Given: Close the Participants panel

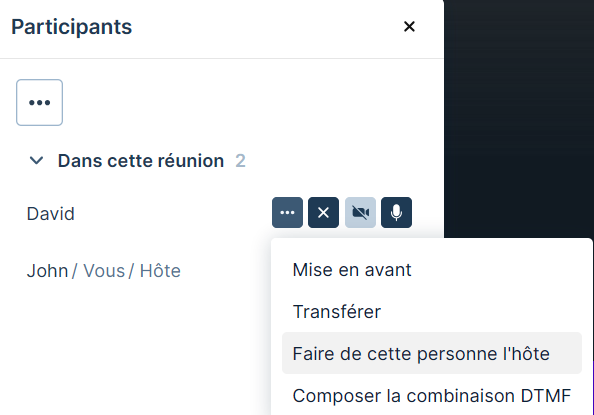Looking at the screenshot, I should click(x=409, y=27).
